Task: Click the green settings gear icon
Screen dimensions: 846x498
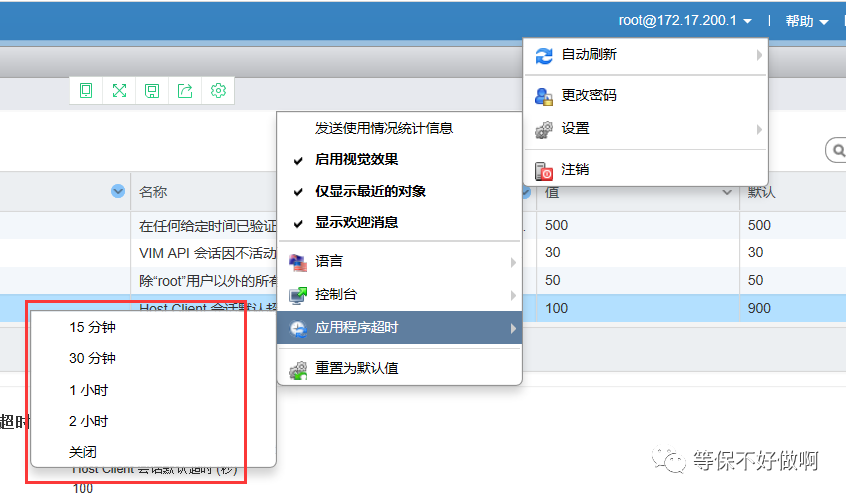Action: point(218,91)
